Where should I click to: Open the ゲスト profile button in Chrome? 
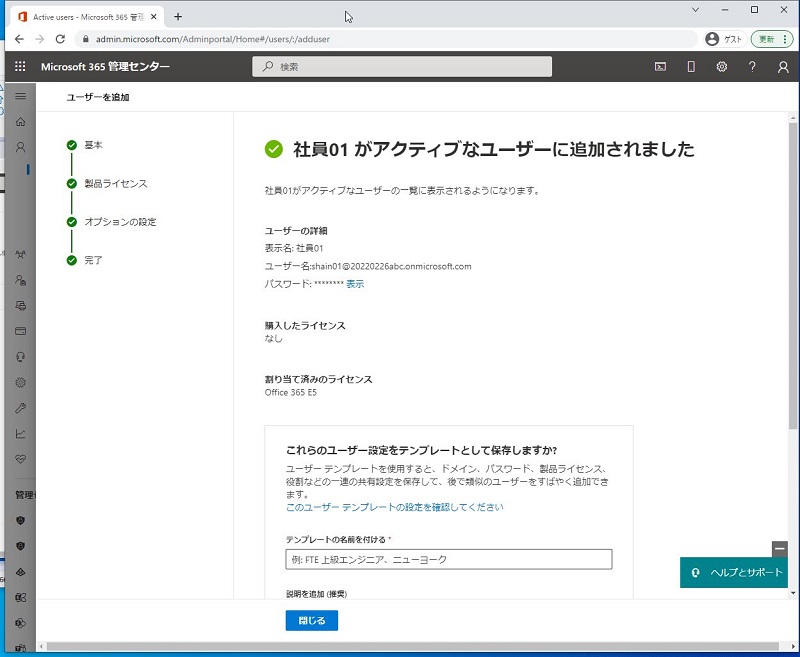pyautogui.click(x=724, y=39)
